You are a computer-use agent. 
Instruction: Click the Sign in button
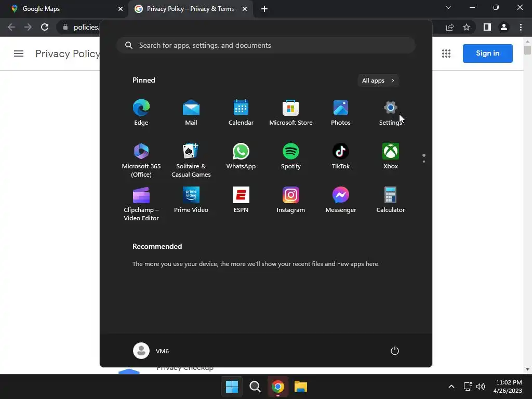point(487,54)
